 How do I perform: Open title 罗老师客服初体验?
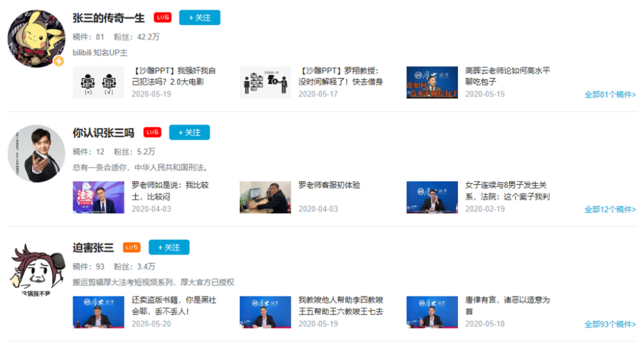coord(329,185)
